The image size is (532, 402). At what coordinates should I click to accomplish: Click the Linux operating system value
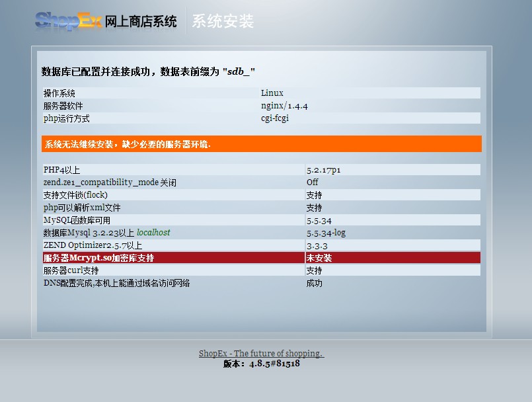272,93
